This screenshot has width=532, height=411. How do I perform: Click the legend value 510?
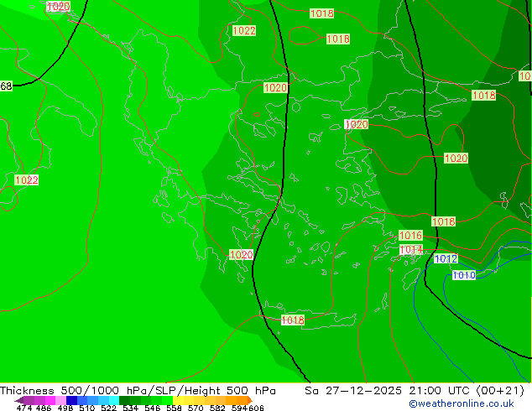[x=87, y=408]
